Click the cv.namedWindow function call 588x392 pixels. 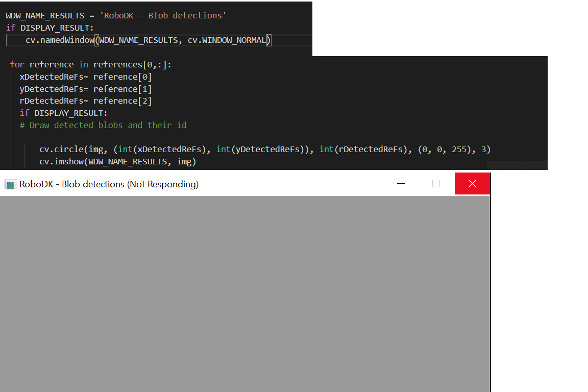(x=60, y=40)
